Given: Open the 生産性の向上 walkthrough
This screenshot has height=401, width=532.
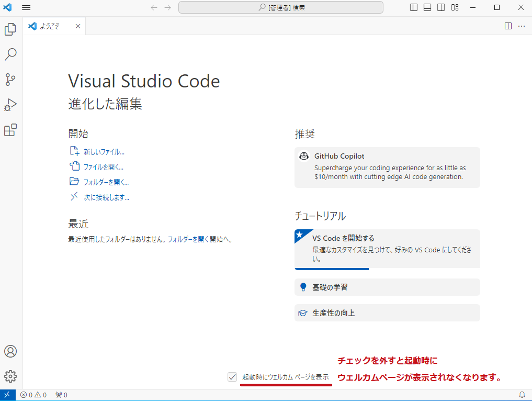Looking at the screenshot, I should coord(387,313).
